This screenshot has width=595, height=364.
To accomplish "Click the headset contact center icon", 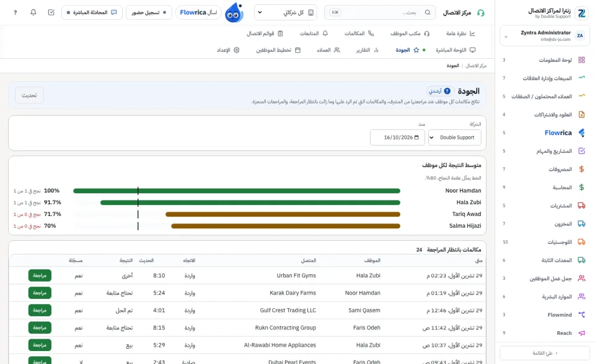I will [x=481, y=13].
